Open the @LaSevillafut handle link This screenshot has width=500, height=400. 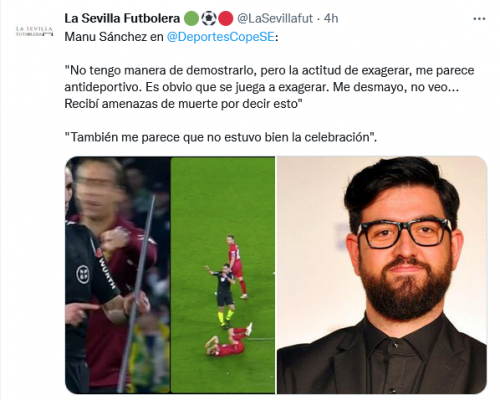(x=275, y=19)
